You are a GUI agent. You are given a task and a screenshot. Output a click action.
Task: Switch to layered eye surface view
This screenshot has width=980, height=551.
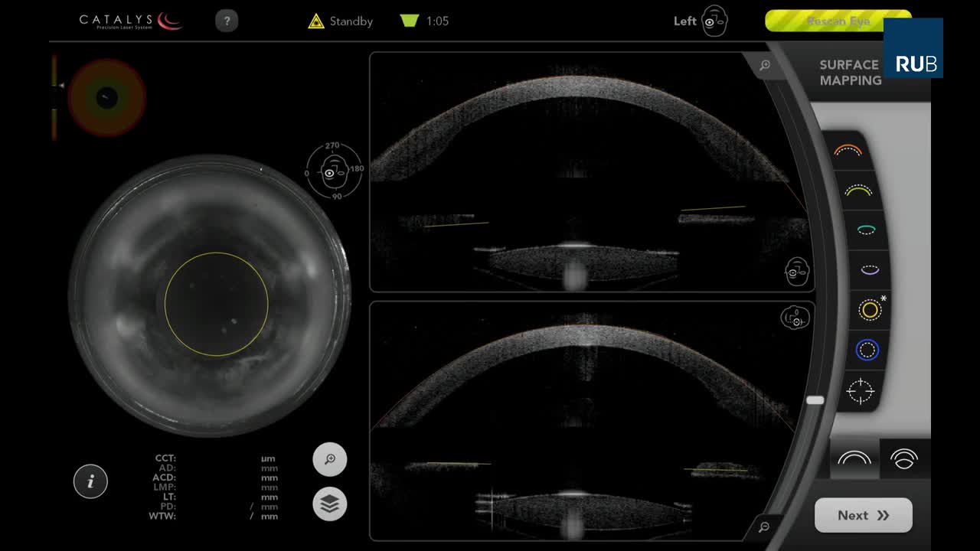pyautogui.click(x=904, y=458)
